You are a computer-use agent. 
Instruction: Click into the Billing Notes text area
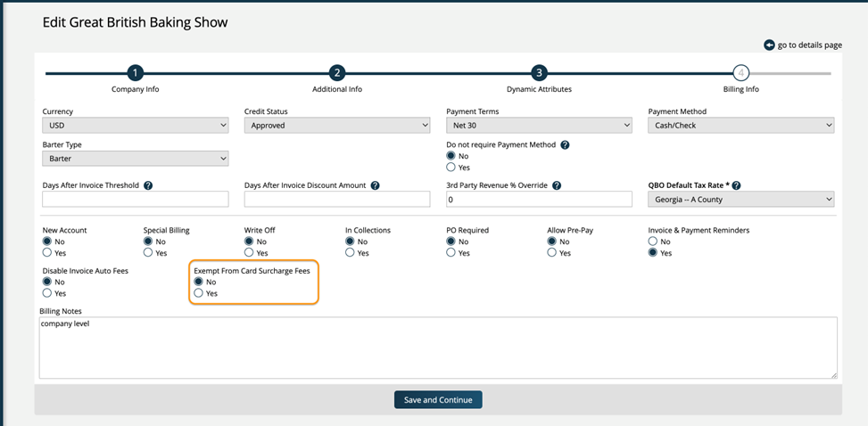[437, 348]
